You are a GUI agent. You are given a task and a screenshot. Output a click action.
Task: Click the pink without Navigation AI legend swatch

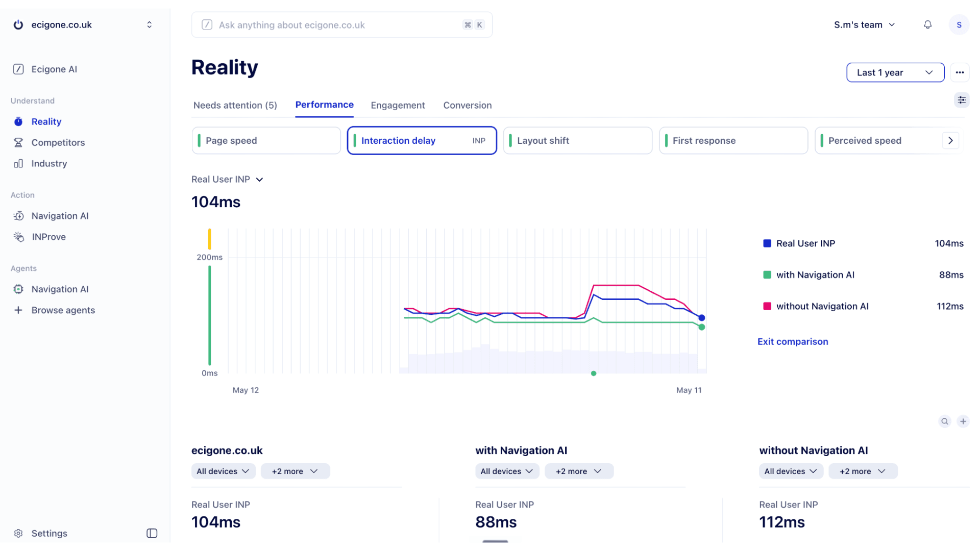click(767, 306)
